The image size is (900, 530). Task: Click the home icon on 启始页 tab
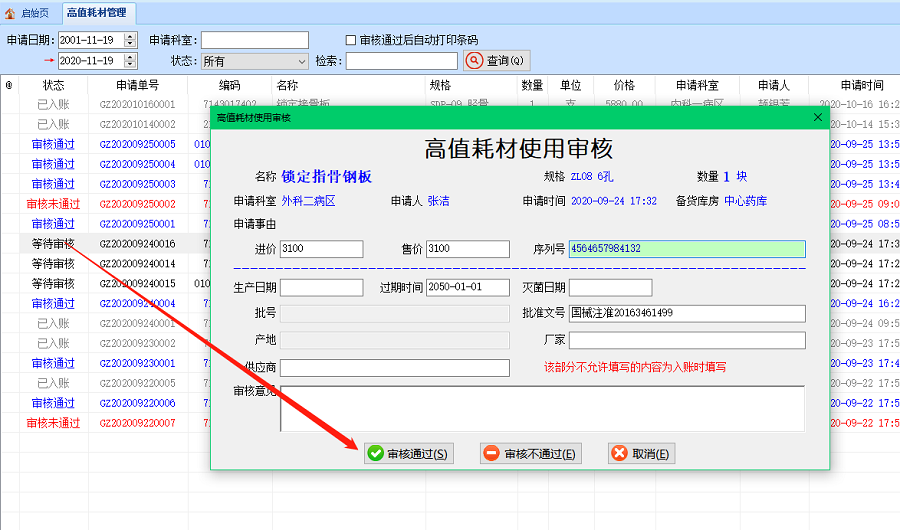[x=11, y=13]
